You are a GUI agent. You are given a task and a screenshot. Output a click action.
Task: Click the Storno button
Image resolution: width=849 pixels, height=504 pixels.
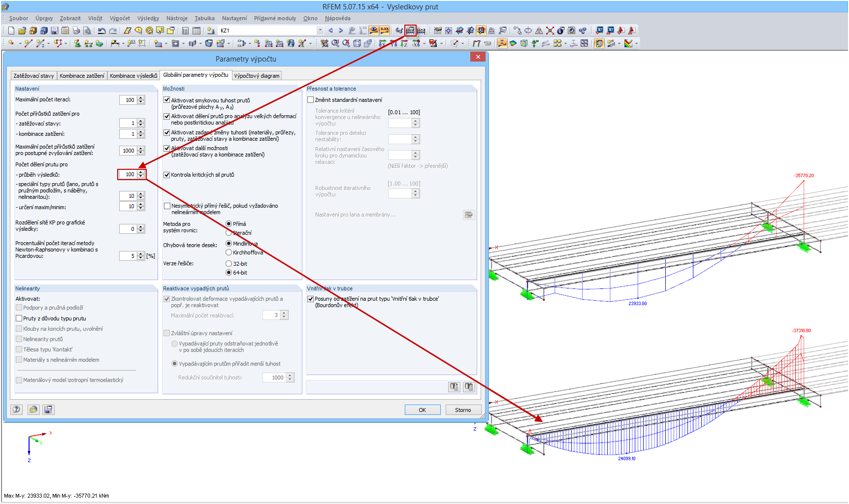point(463,410)
